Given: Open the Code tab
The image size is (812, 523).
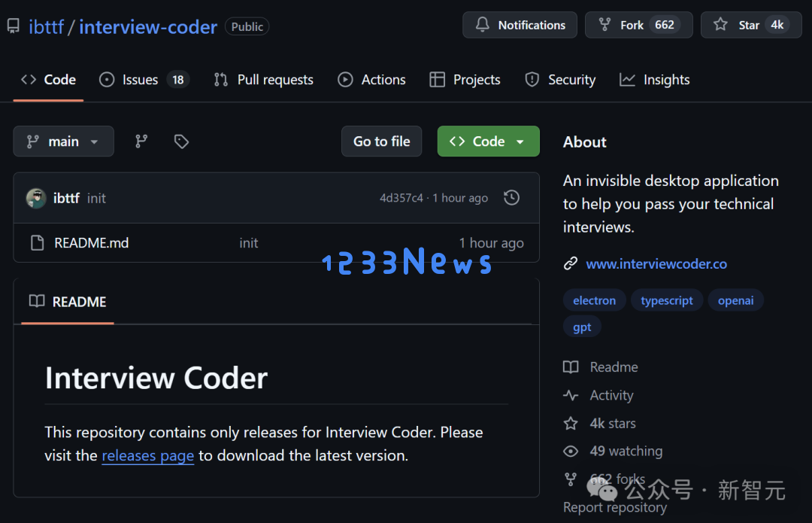Looking at the screenshot, I should pyautogui.click(x=48, y=80).
